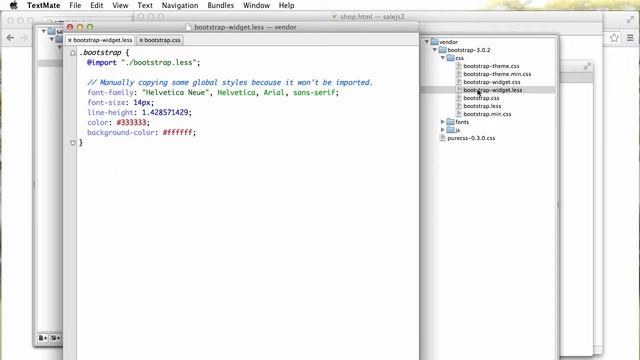Open the Text menu
Image resolution: width=640 pixels, height=360 pixels.
pyautogui.click(x=145, y=5)
